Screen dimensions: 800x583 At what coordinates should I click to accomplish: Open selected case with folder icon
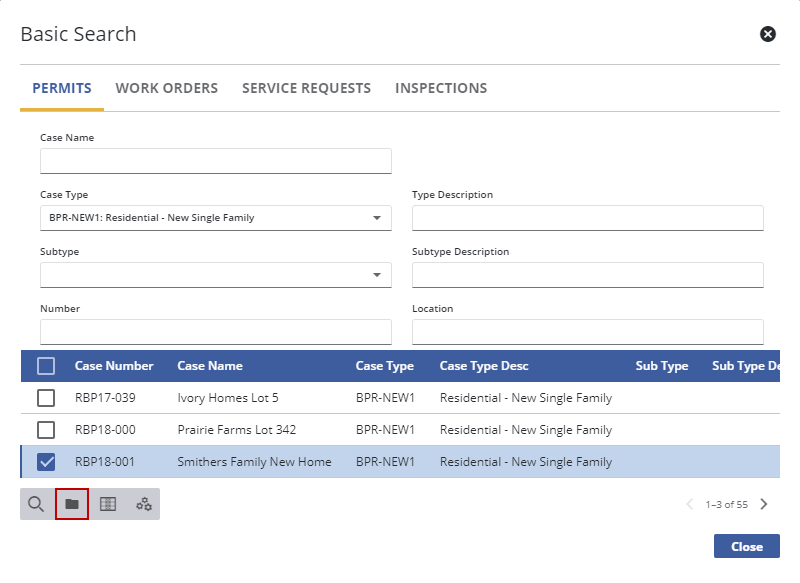(72, 504)
